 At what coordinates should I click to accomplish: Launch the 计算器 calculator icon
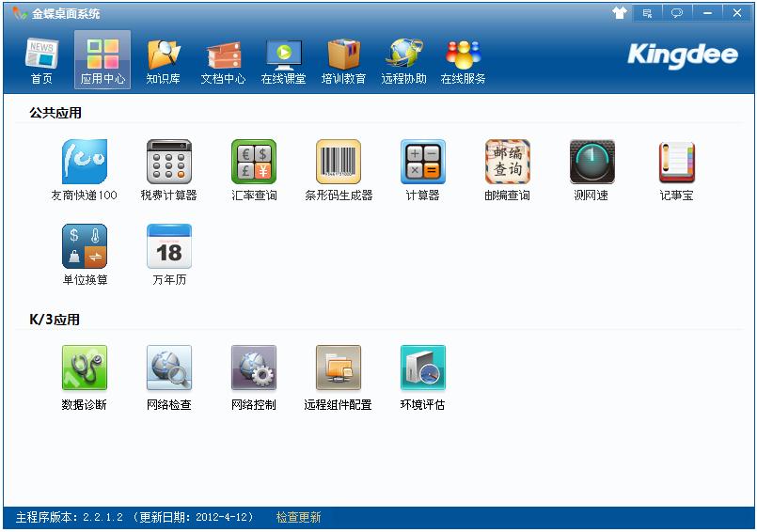(x=423, y=162)
